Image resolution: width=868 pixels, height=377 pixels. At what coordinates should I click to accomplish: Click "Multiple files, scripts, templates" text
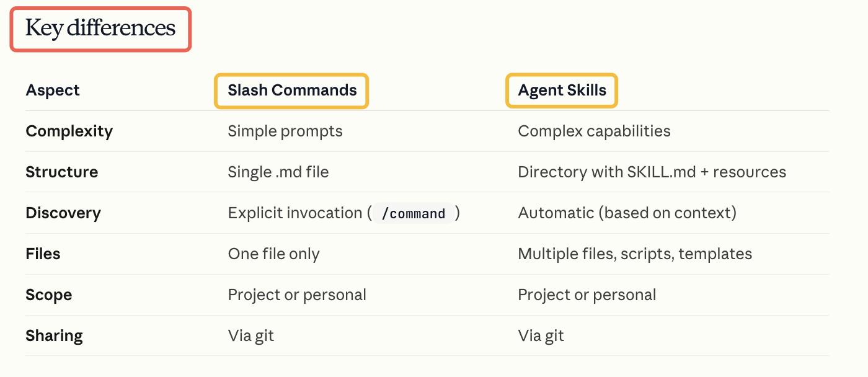(635, 254)
